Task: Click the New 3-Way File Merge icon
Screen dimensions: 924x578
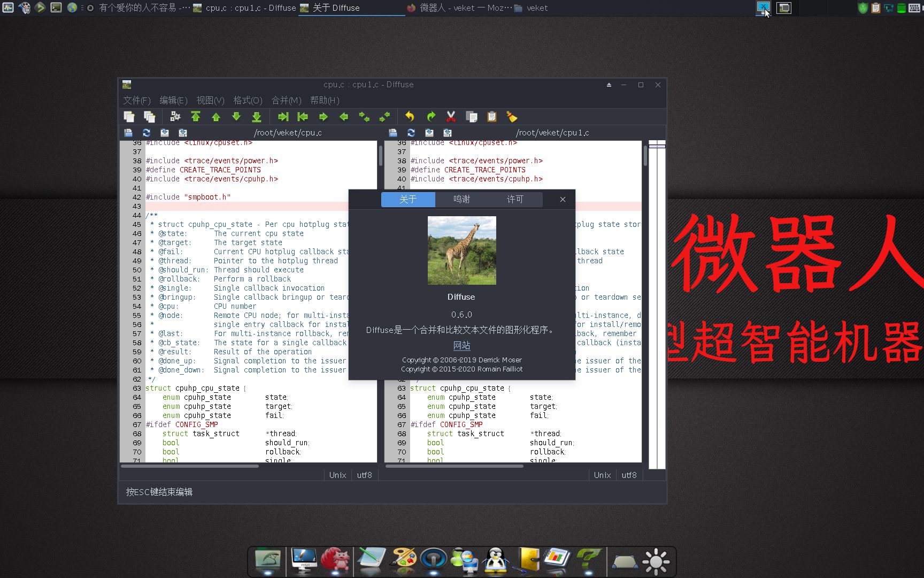Action: [x=149, y=117]
